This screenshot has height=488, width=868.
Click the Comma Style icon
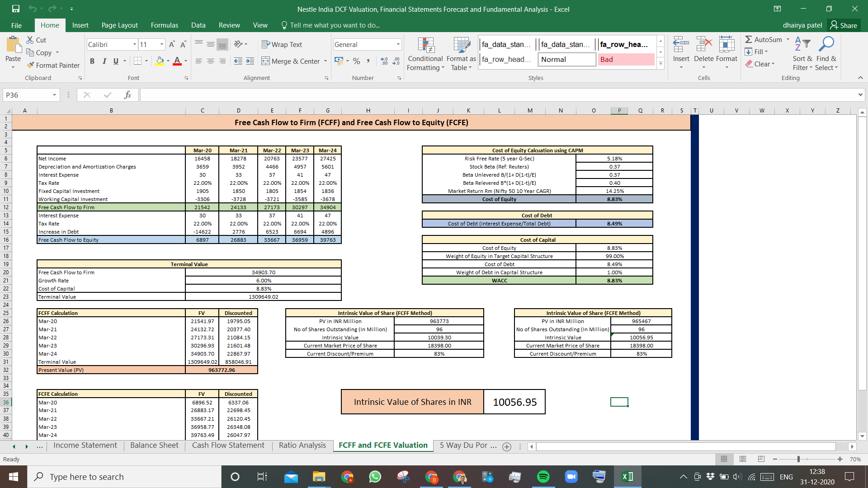click(368, 61)
